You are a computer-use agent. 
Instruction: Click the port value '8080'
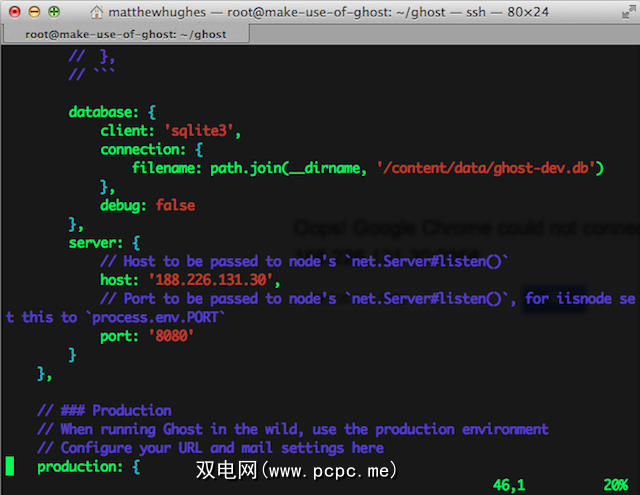[171, 336]
